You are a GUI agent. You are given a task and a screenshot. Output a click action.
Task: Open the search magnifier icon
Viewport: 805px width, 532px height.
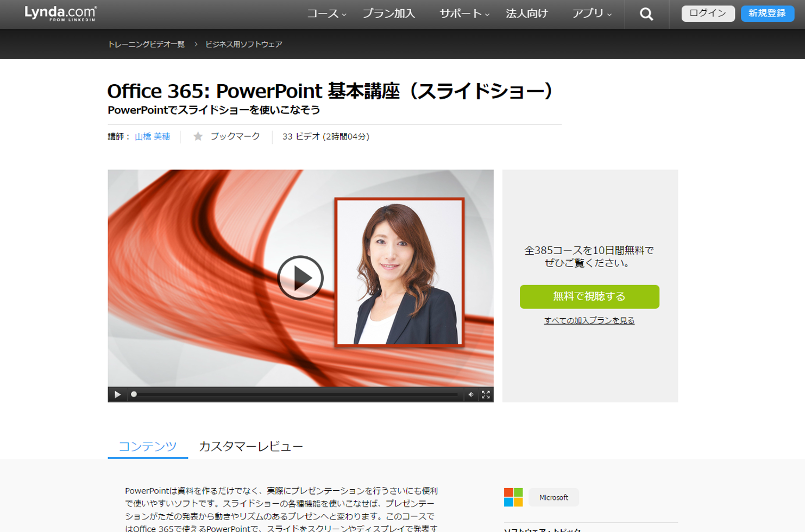click(x=646, y=14)
